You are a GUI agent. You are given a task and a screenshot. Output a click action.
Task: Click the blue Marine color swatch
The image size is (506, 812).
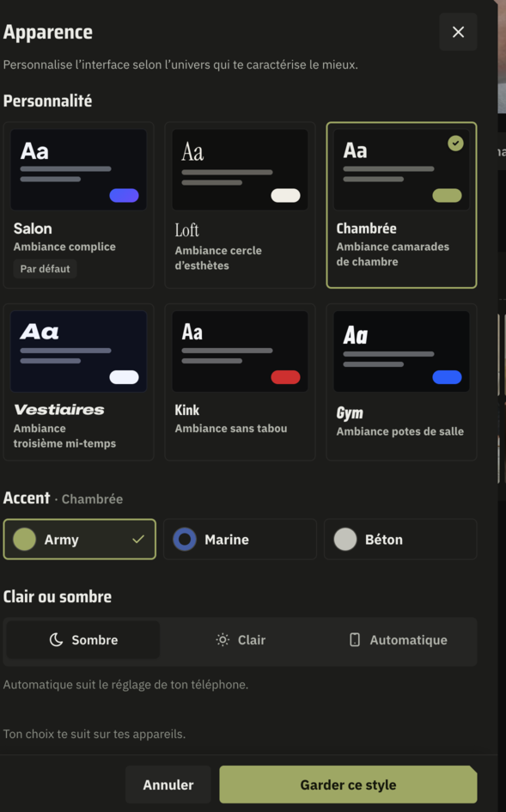(185, 539)
